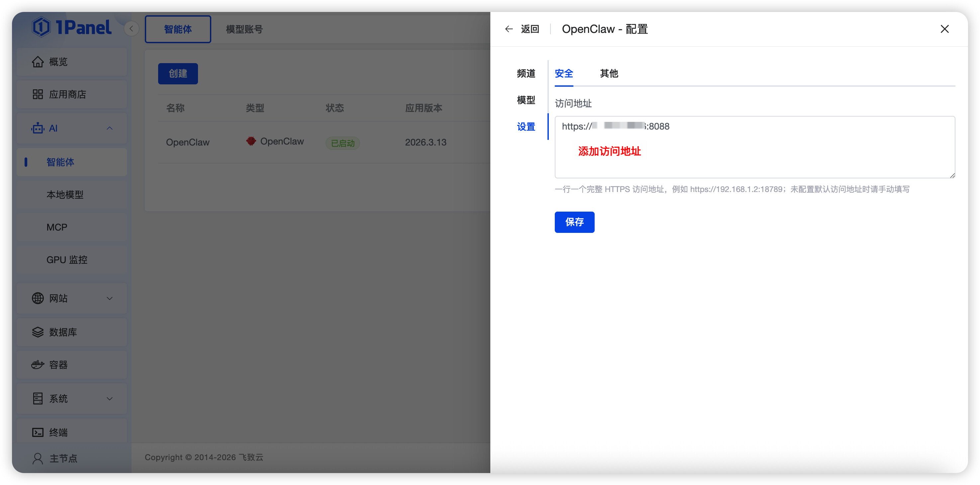The height and width of the screenshot is (485, 980).
Task: Click the AI robot icon in sidebar
Action: [x=38, y=129]
